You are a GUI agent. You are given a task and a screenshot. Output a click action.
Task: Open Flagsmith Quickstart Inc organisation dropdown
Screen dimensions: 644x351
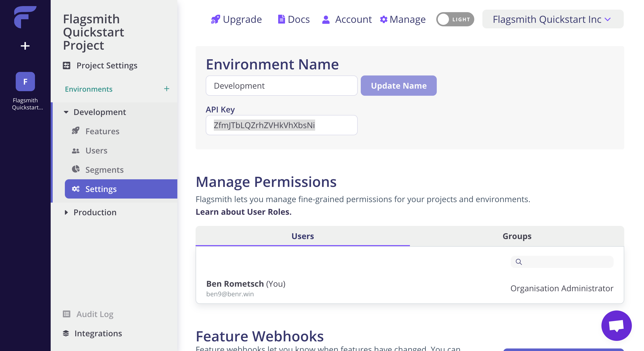553,19
